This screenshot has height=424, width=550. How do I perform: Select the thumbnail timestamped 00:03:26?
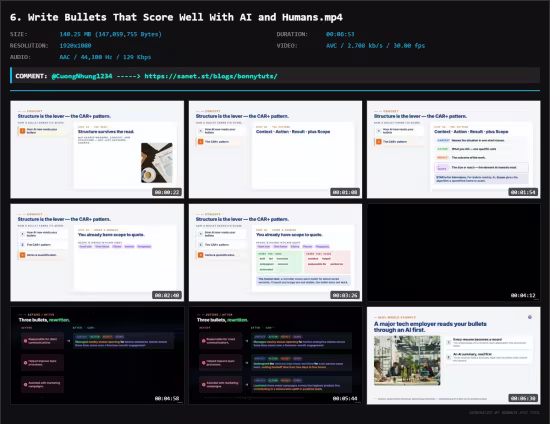(275, 253)
